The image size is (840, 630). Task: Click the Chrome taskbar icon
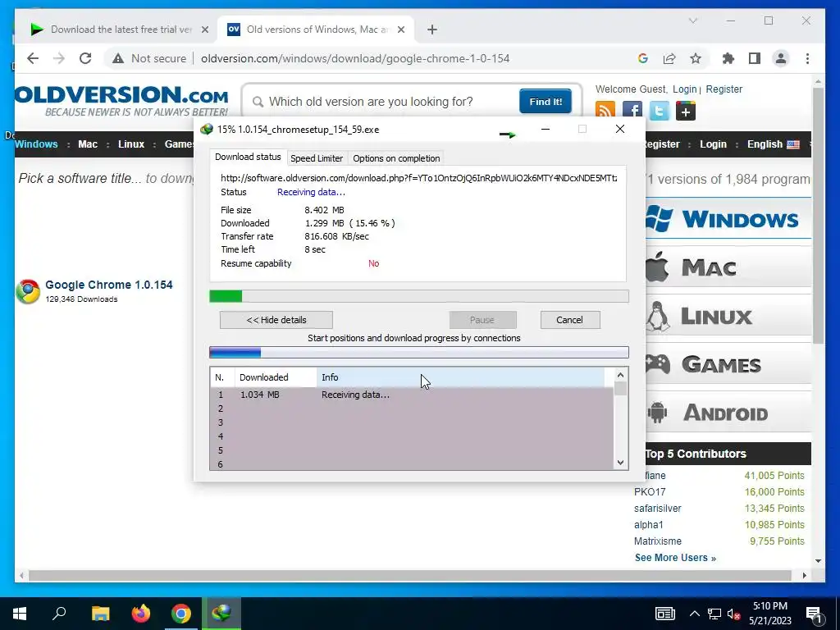click(181, 614)
